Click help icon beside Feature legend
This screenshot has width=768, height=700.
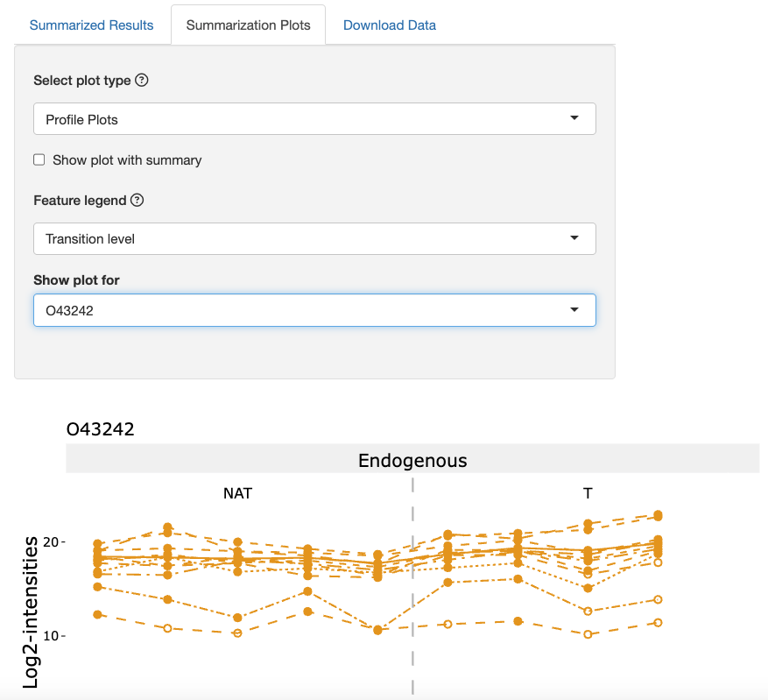(x=137, y=200)
